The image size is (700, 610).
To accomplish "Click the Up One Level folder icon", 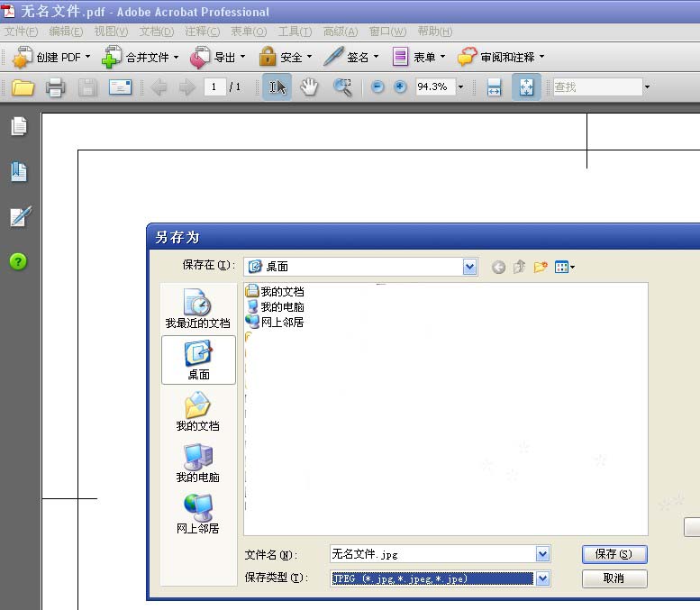I will tap(519, 267).
